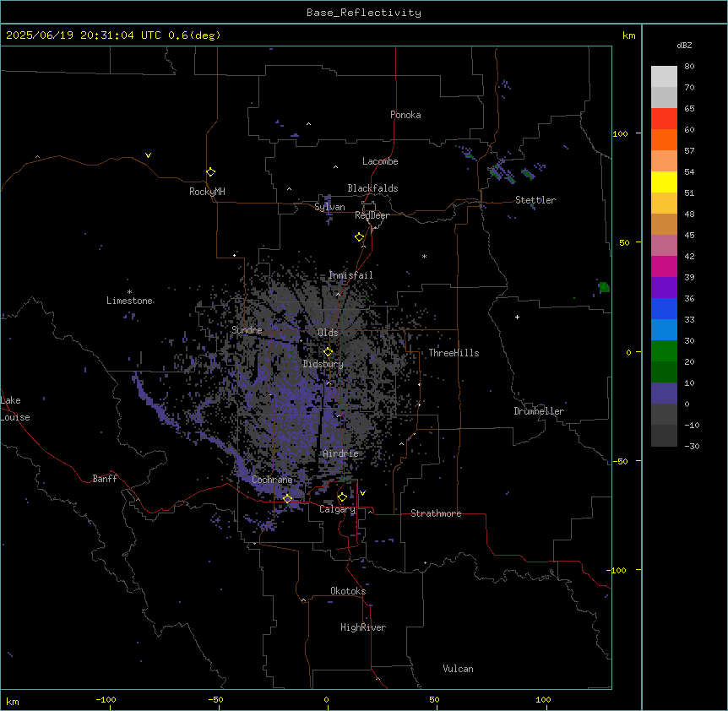Click the Airdrie city label
The image size is (728, 711).
(341, 453)
